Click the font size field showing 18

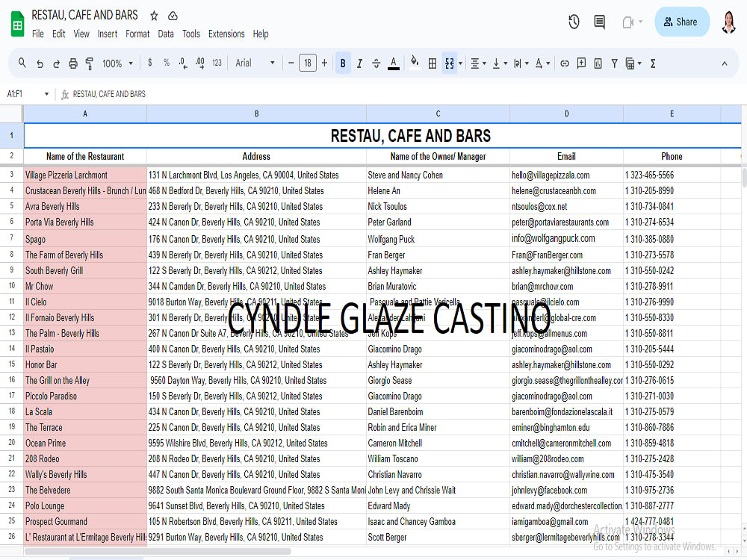coord(308,63)
